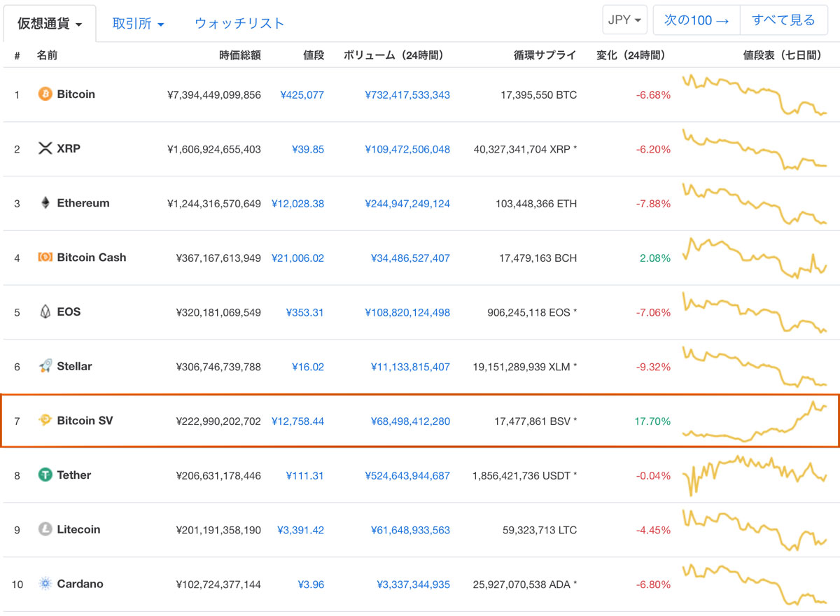Open Tether 24h volume link

[x=407, y=475]
